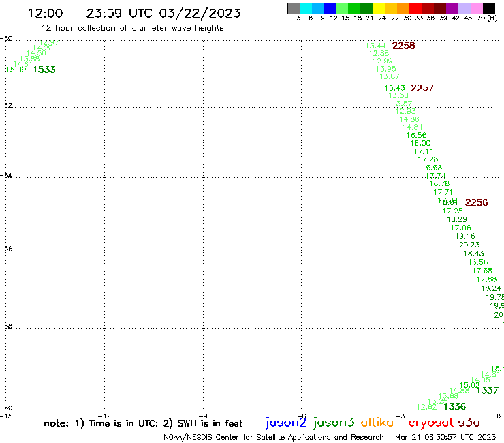Click the wave height value 17.06
Screen dimensions: 504x443
tap(460, 228)
